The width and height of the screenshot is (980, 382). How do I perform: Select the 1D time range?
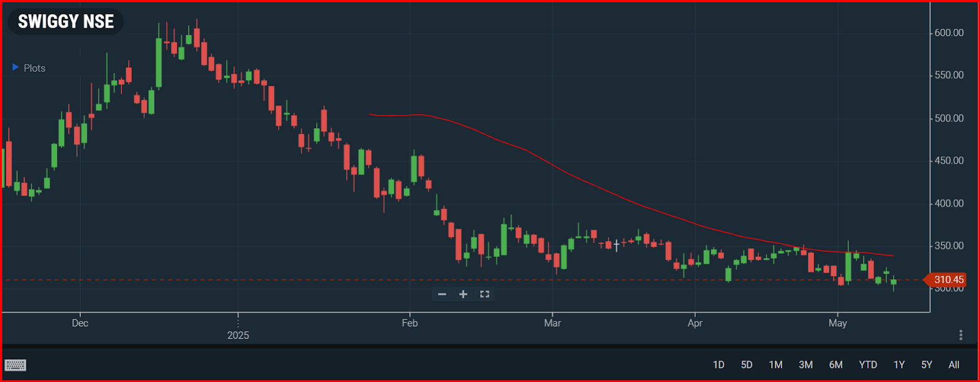718,365
